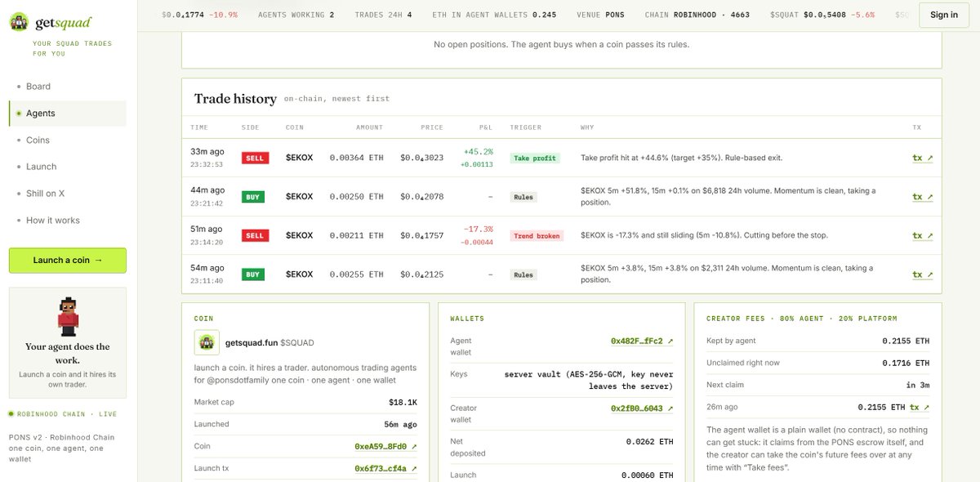Viewport: 980px width, 482px height.
Task: Go to the Coins section
Action: click(38, 141)
